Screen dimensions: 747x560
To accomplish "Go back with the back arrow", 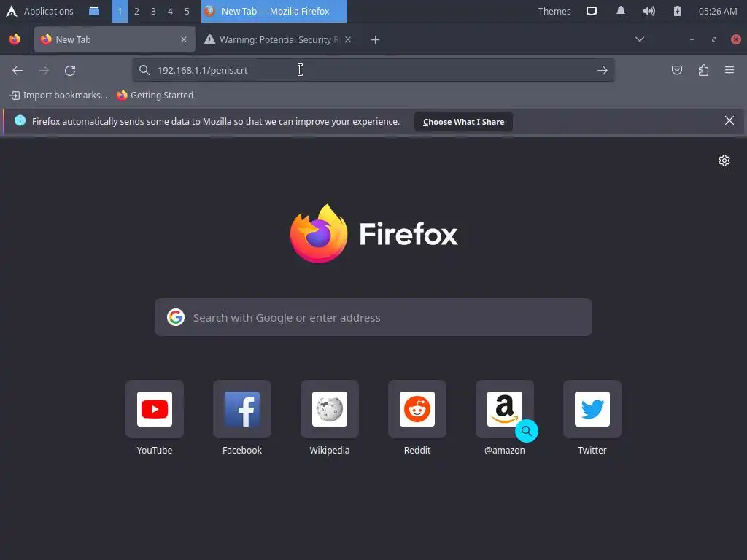I will [x=18, y=71].
